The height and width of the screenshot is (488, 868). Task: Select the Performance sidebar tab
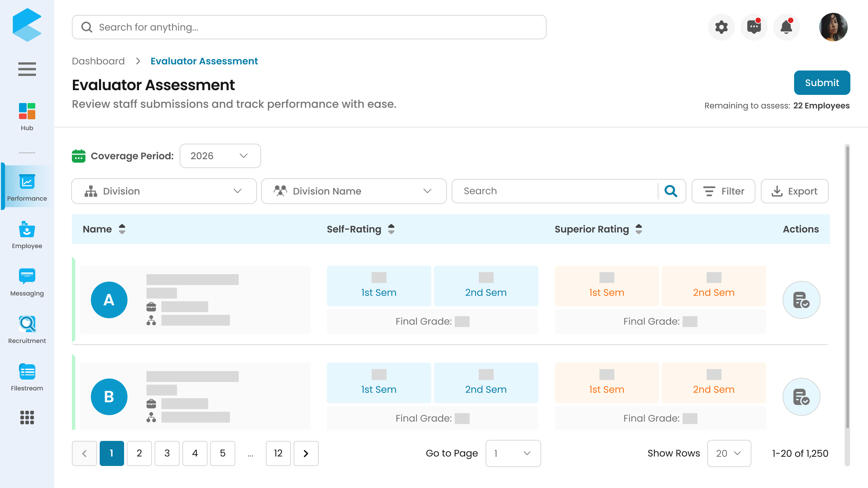coord(27,187)
